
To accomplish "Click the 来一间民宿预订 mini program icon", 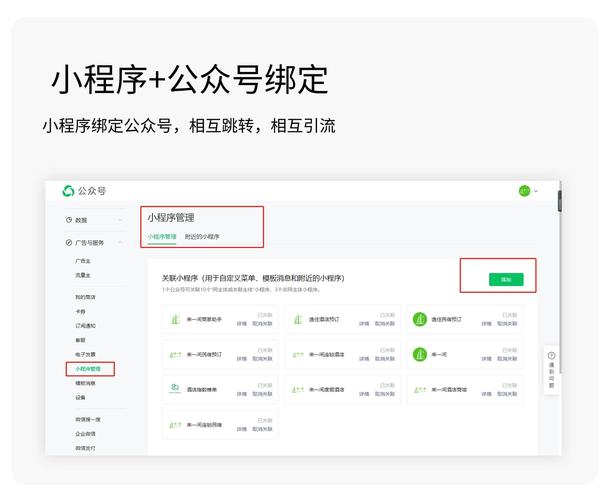I will click(175, 354).
